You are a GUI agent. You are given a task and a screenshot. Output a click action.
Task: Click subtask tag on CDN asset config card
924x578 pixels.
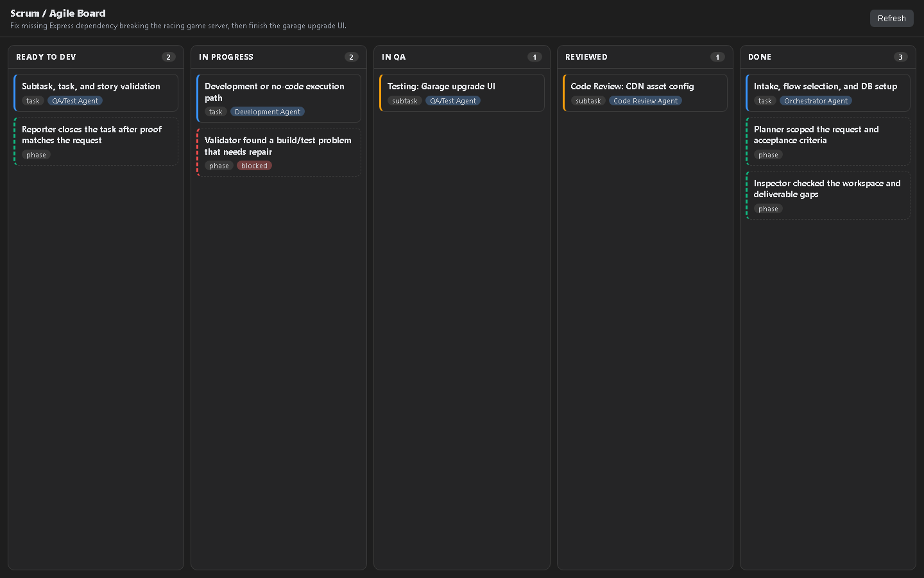588,101
